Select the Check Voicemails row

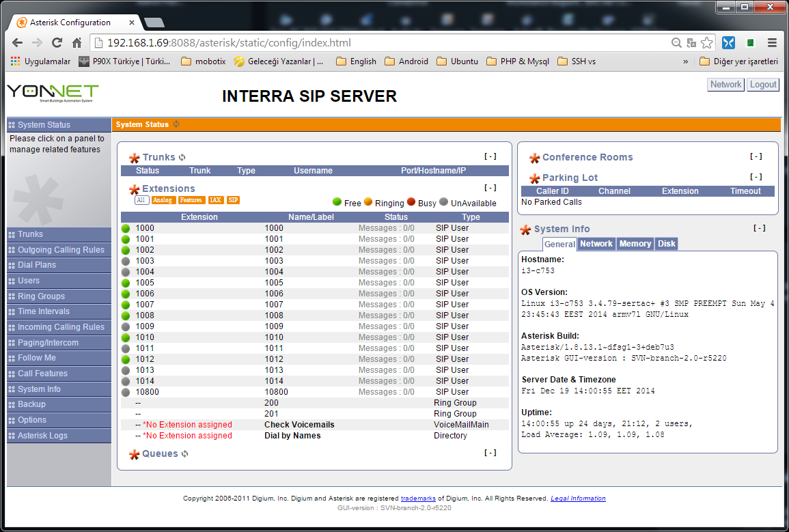tap(315, 425)
